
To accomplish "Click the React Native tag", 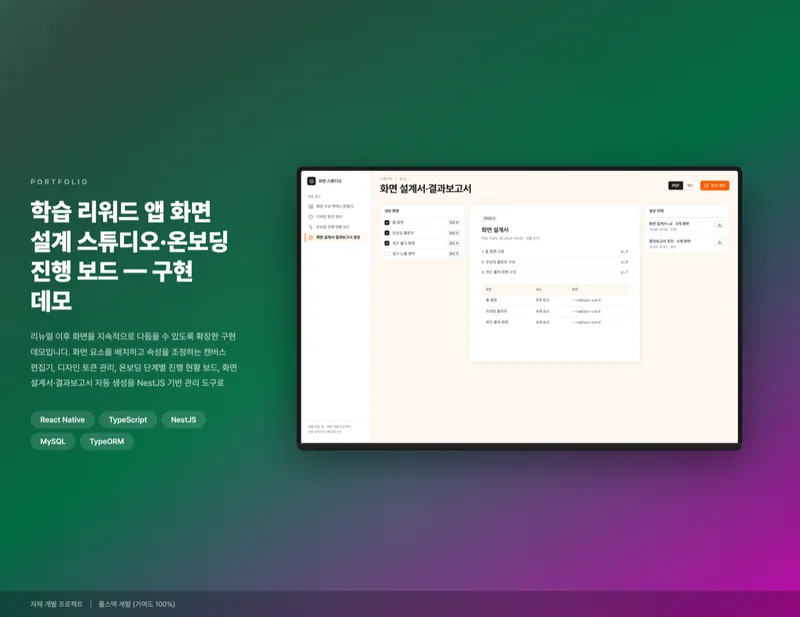I will tap(62, 419).
